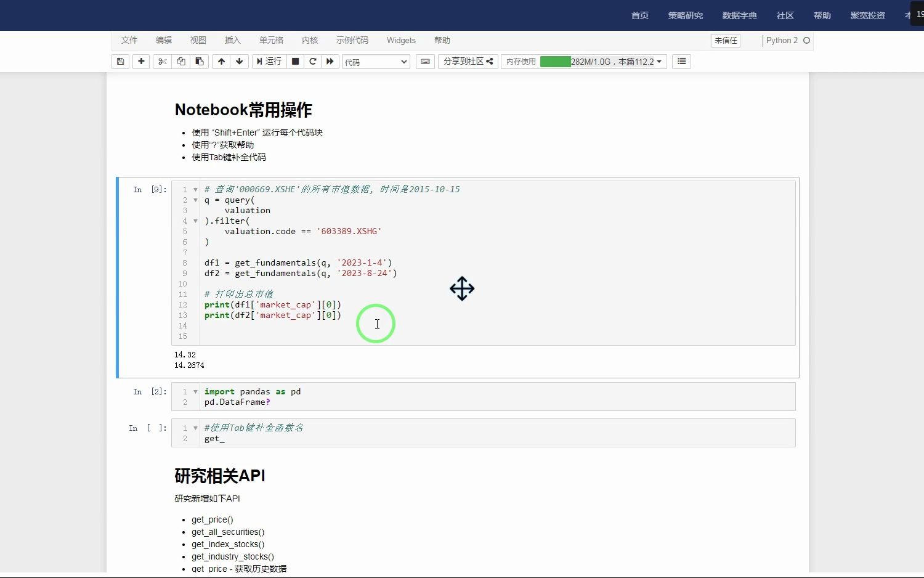Select the In [2] cell prompt

pyautogui.click(x=150, y=392)
